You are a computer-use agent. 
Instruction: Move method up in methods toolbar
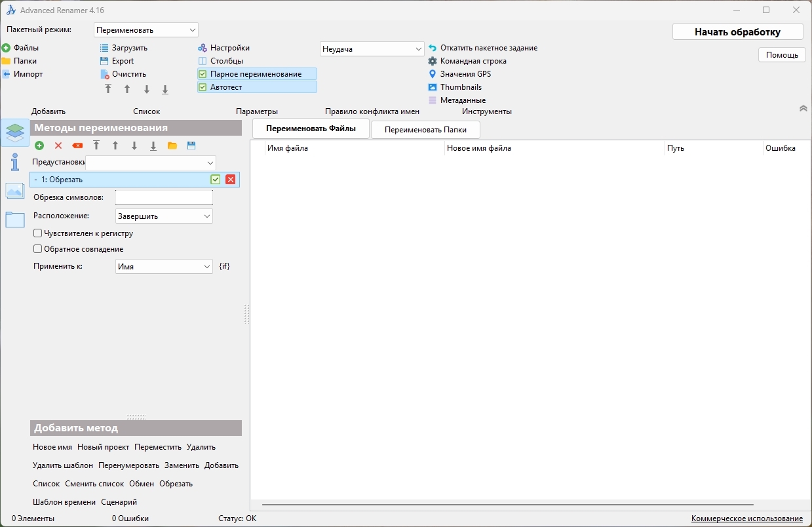(x=115, y=146)
